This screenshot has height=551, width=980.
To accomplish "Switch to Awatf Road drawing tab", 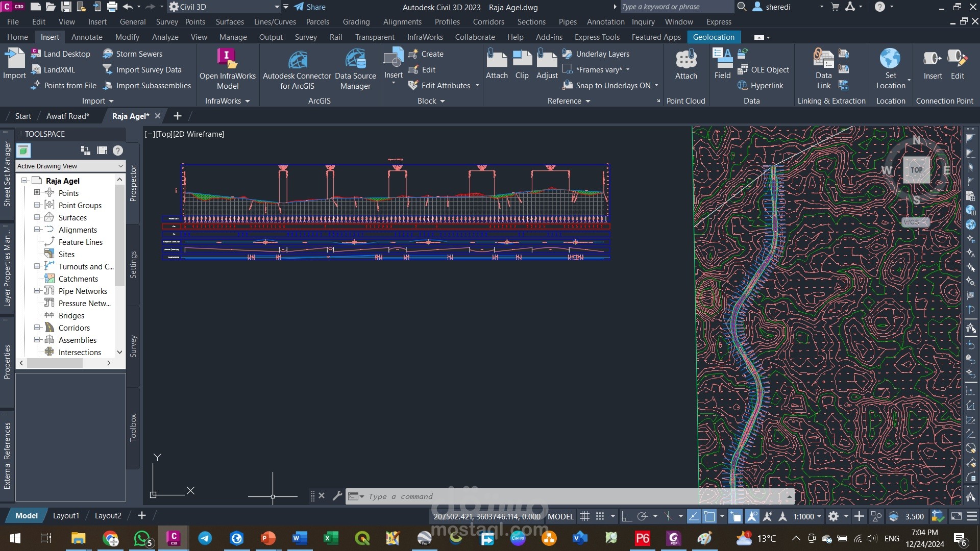I will pos(68,116).
